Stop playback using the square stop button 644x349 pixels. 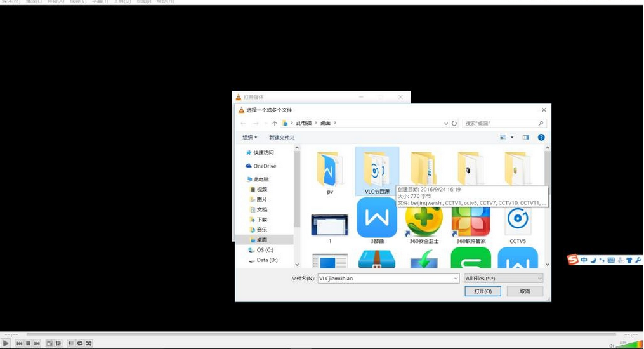(28, 343)
